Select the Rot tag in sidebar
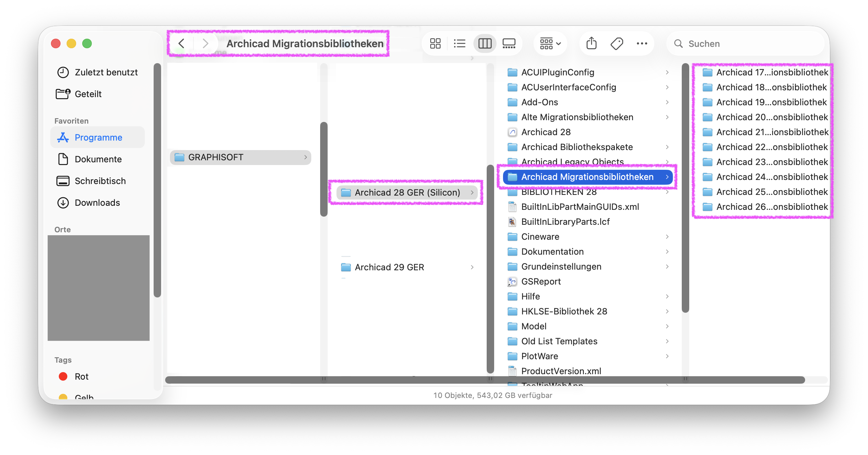868x455 pixels. [x=98, y=377]
